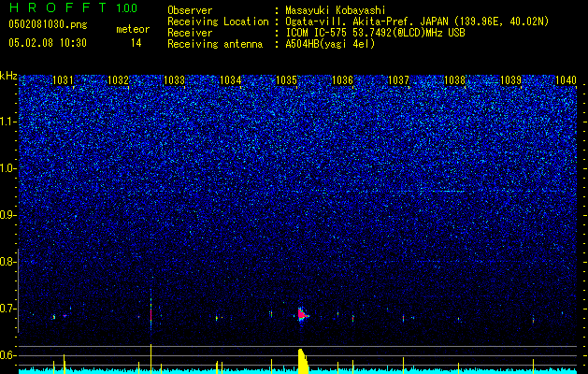Click the Receiving Location field label
The image size is (588, 374).
pyautogui.click(x=218, y=22)
